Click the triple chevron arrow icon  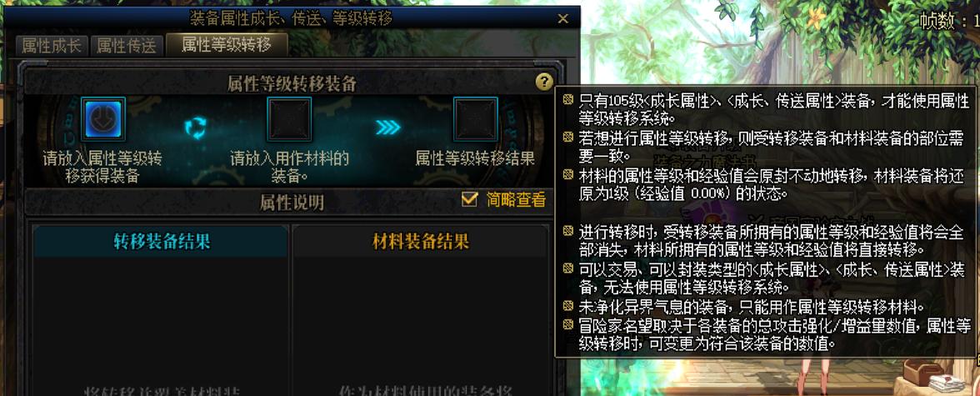(388, 128)
